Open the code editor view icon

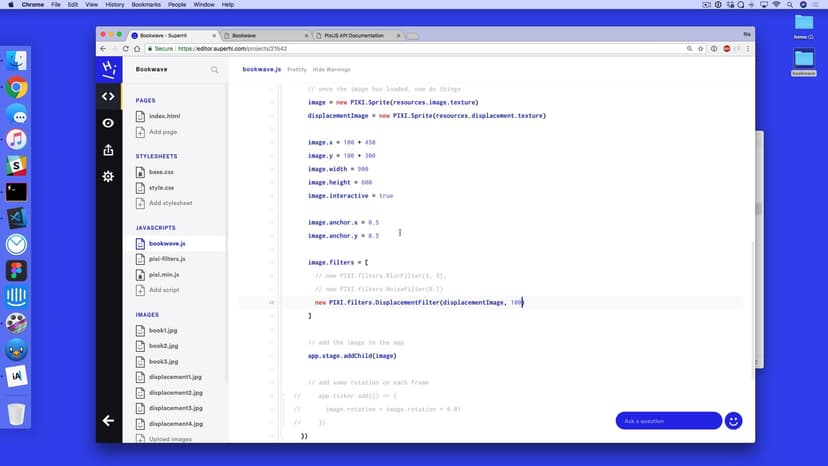click(108, 97)
